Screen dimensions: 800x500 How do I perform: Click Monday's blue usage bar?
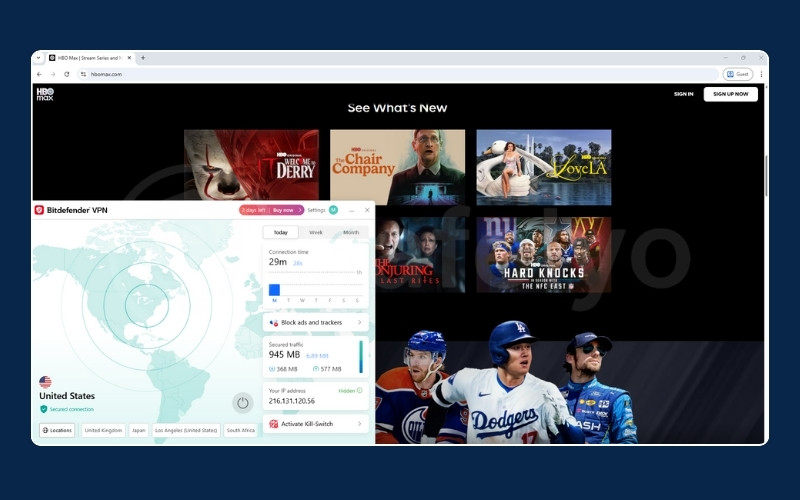tap(274, 290)
